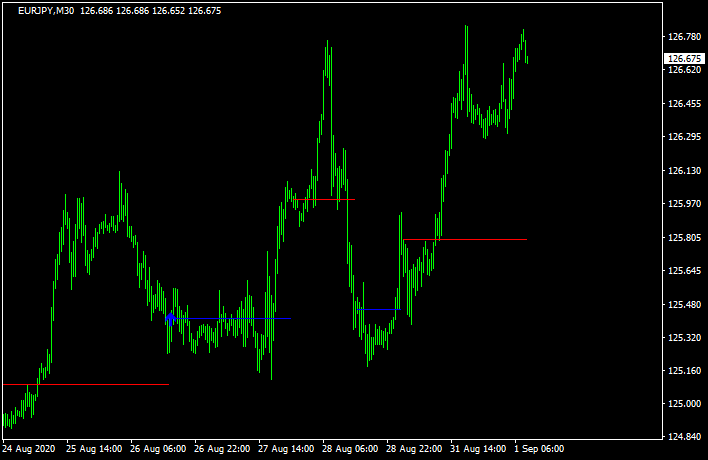Image resolution: width=708 pixels, height=460 pixels.
Task: Click the blue arrow marker on chart
Action: pyautogui.click(x=170, y=319)
